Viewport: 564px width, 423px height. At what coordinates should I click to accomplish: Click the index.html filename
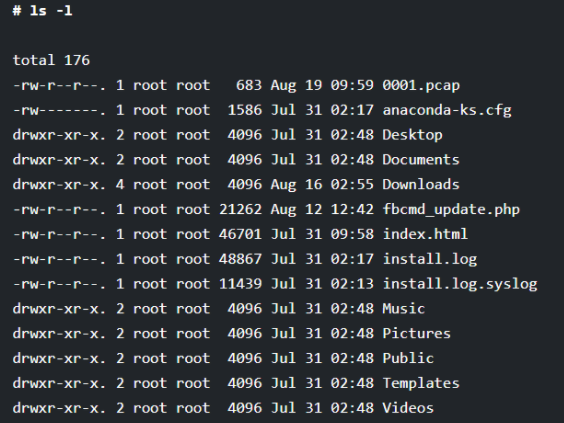point(425,234)
